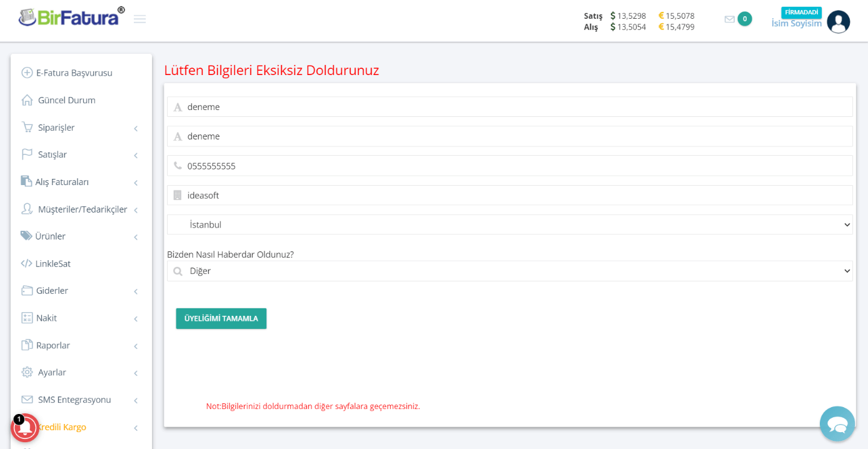Expand the Siparişler sidebar menu

pos(81,128)
